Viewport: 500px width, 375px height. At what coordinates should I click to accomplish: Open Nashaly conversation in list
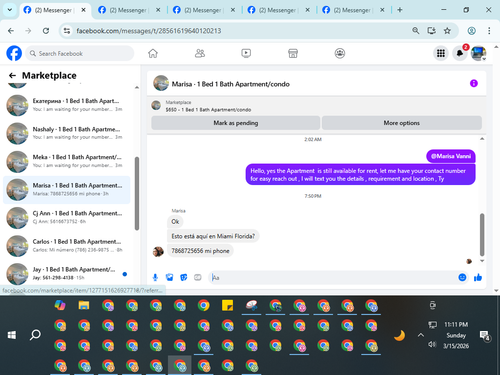(x=67, y=133)
